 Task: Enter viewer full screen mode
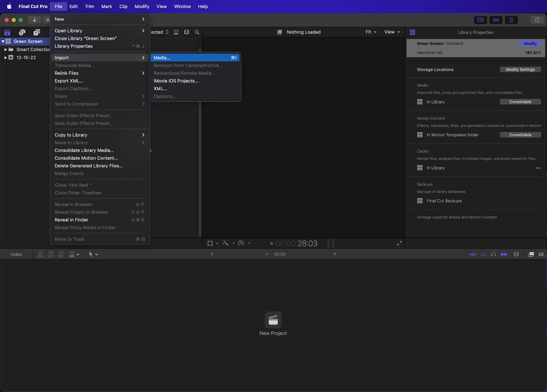(399, 243)
